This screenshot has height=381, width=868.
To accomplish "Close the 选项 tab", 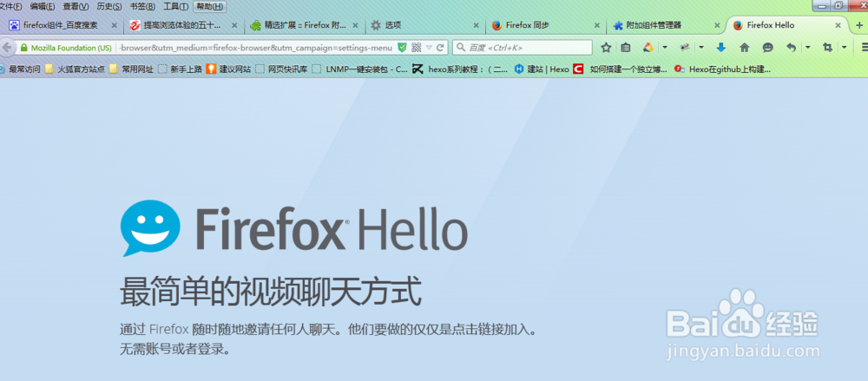I will [x=476, y=25].
